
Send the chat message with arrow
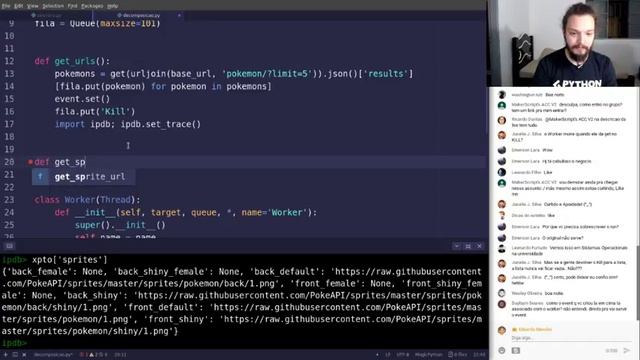pyautogui.click(x=627, y=351)
